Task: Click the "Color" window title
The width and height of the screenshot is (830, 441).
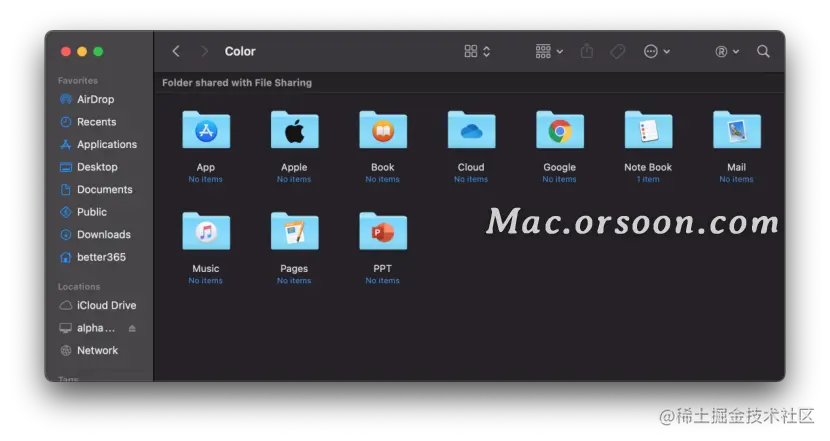Action: coord(240,51)
